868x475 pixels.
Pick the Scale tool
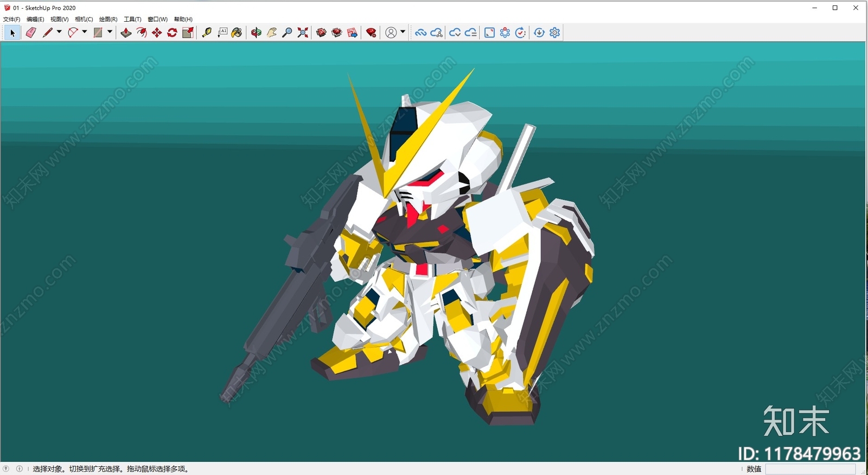(188, 33)
